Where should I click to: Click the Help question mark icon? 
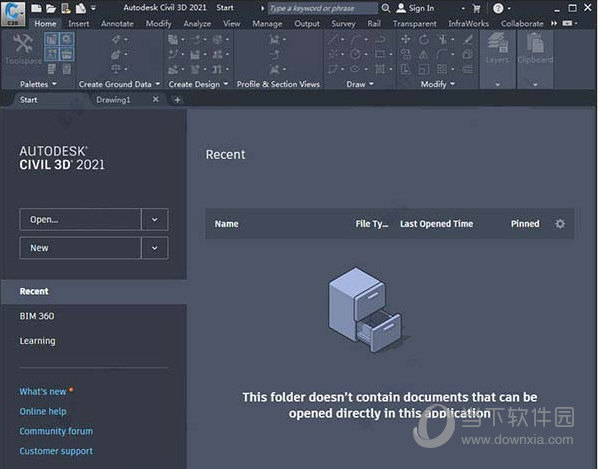[x=498, y=8]
